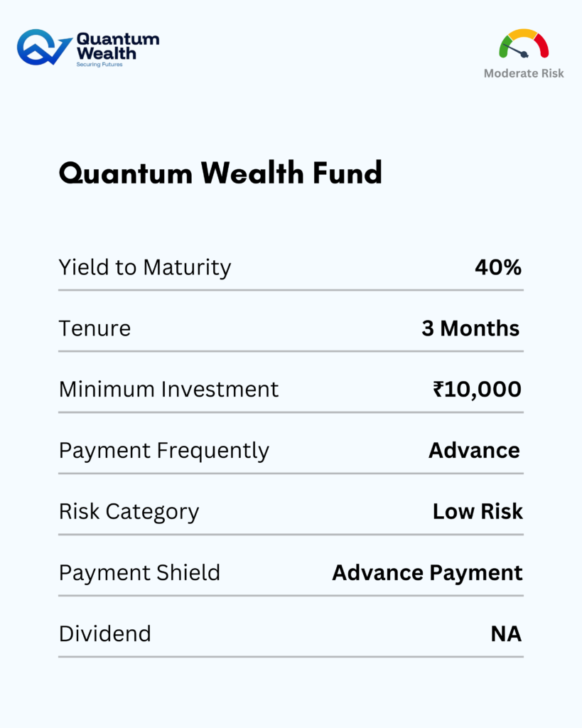Select the Payment Frequently label
The height and width of the screenshot is (728, 582).
(x=164, y=451)
